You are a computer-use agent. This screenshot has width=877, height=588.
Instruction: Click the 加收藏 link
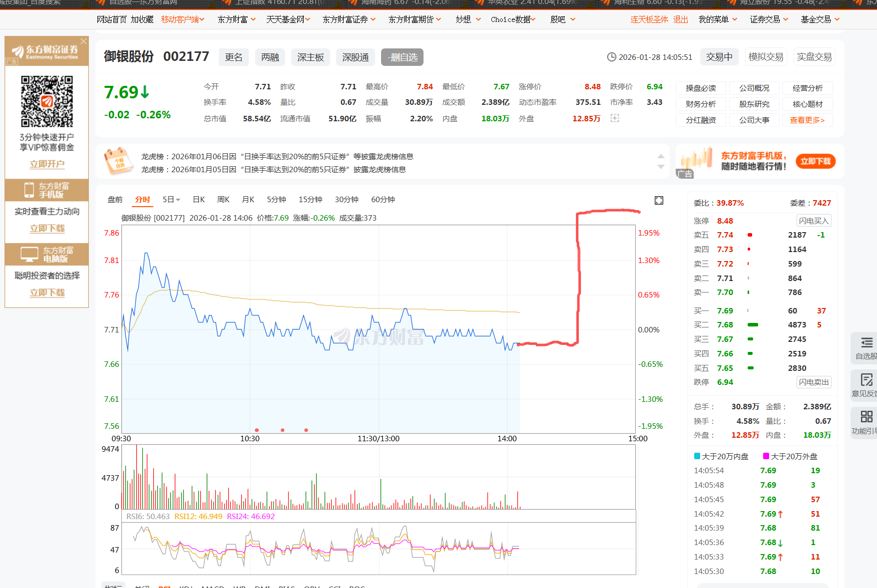click(x=142, y=19)
